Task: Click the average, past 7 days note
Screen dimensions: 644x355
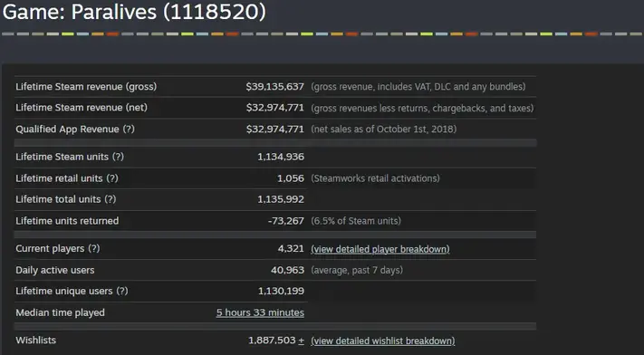Action: [357, 270]
